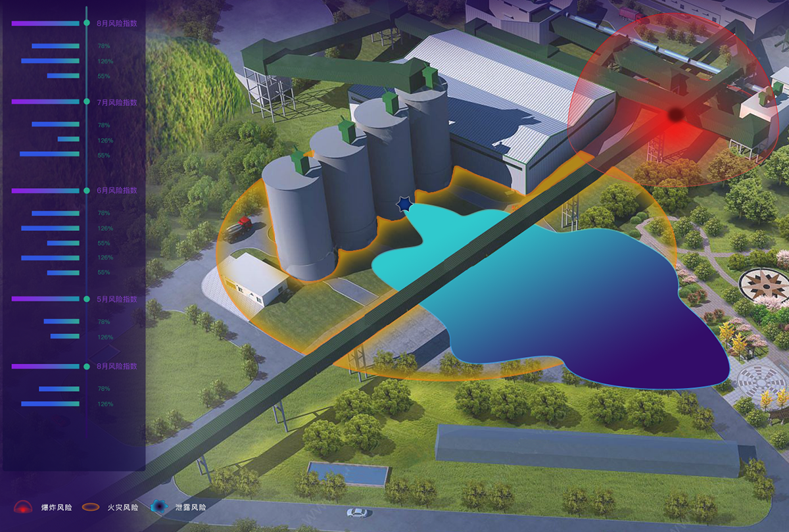Expand the 5月风险指数 section heading
This screenshot has width=789, height=532.
[117, 299]
